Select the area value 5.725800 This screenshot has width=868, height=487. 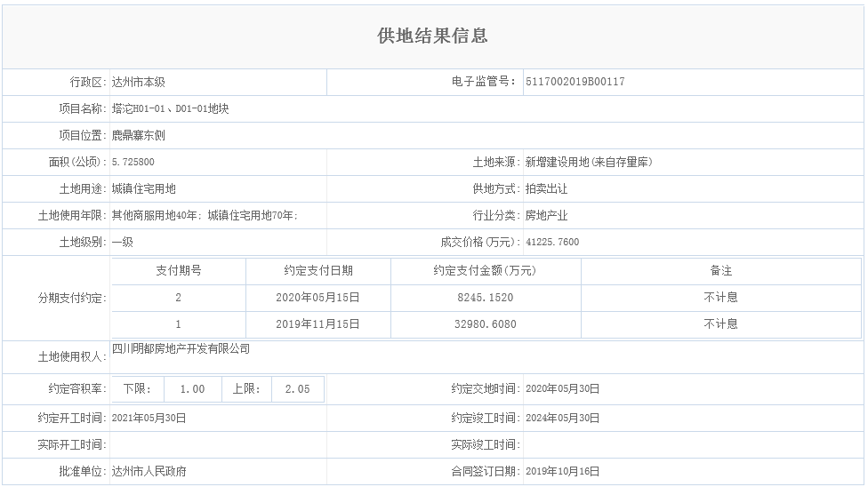133,162
